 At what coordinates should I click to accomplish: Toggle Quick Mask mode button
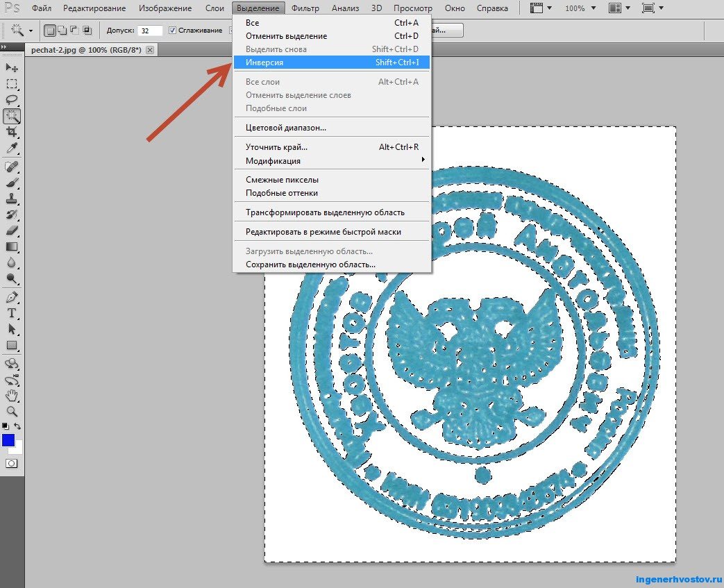[x=12, y=463]
